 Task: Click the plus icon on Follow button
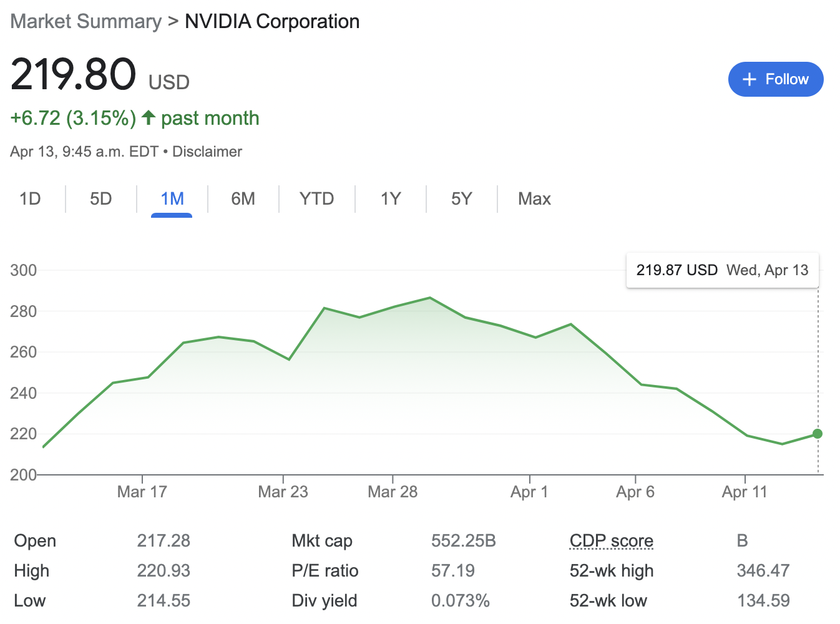(x=750, y=79)
